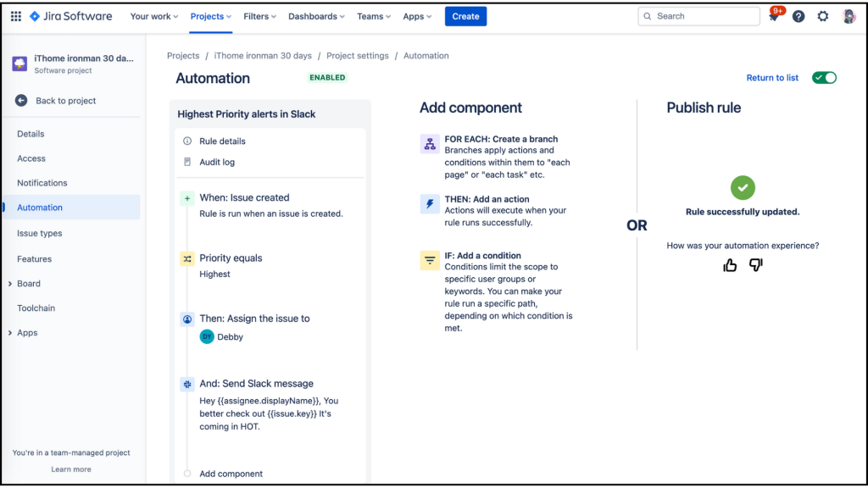Image resolution: width=868 pixels, height=488 pixels.
Task: Open the Projects dropdown menu
Action: (211, 17)
